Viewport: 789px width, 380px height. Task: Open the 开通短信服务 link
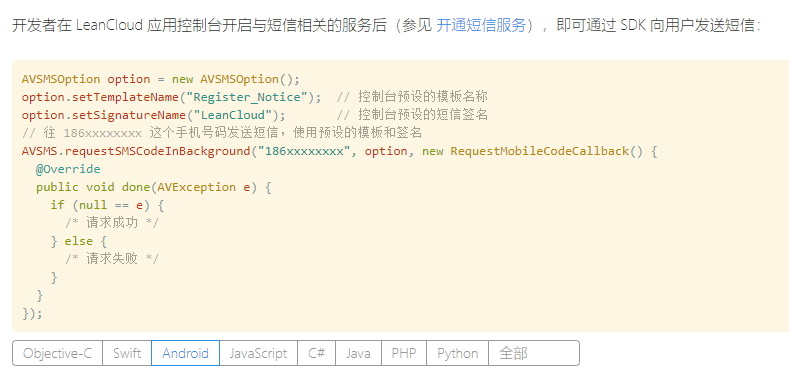click(481, 26)
